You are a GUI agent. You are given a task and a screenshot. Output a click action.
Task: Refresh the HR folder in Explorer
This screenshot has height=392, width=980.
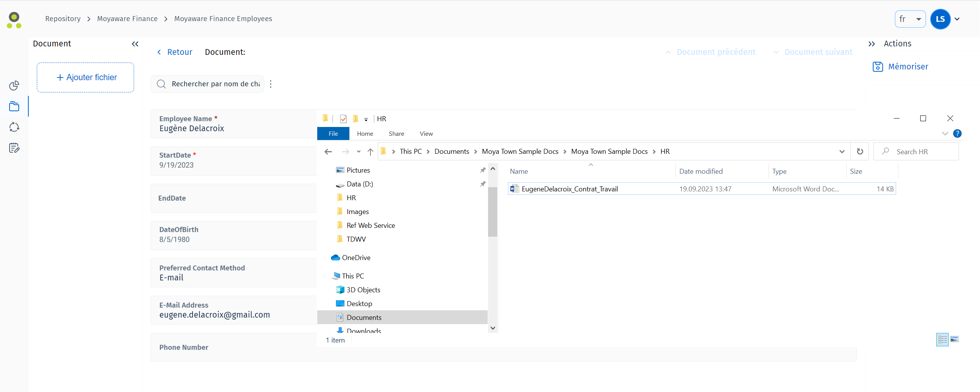pyautogui.click(x=860, y=152)
